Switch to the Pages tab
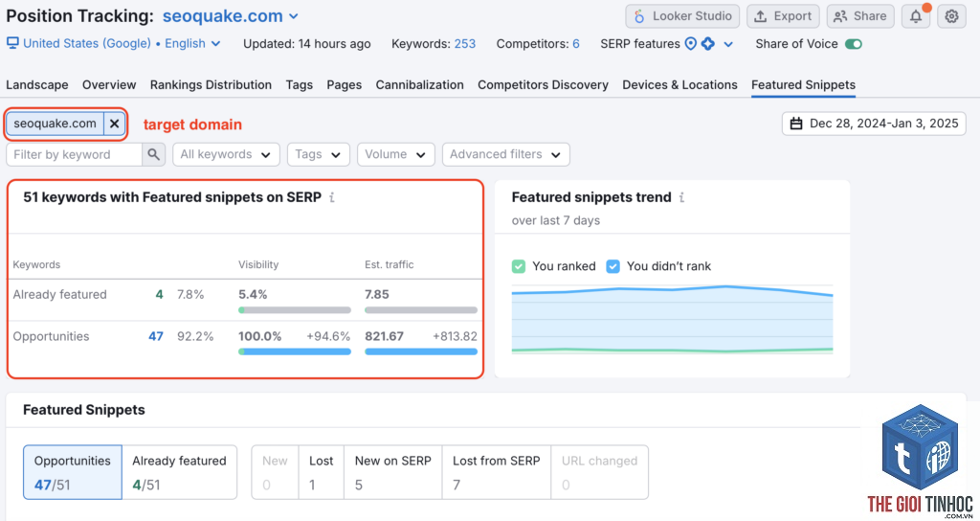 pyautogui.click(x=345, y=85)
